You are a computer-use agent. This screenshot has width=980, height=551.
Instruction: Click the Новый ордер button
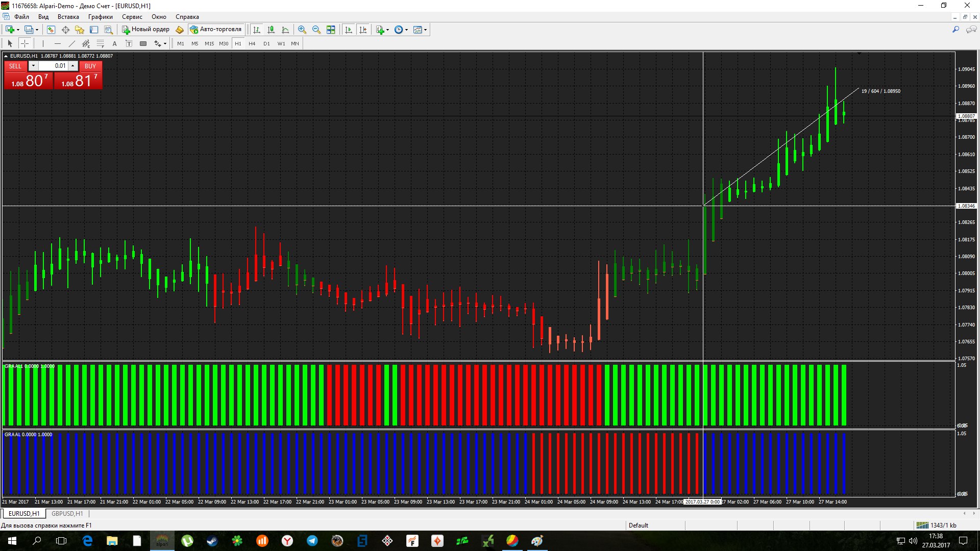tap(145, 30)
